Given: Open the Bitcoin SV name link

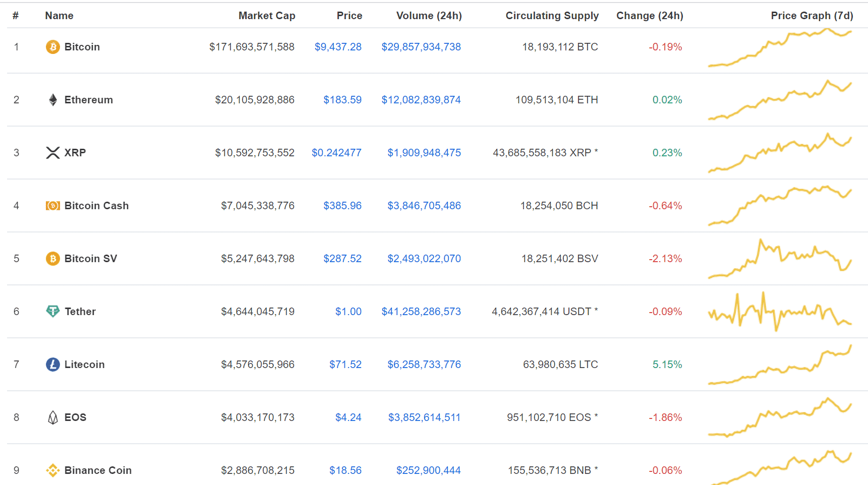Looking at the screenshot, I should coord(91,259).
